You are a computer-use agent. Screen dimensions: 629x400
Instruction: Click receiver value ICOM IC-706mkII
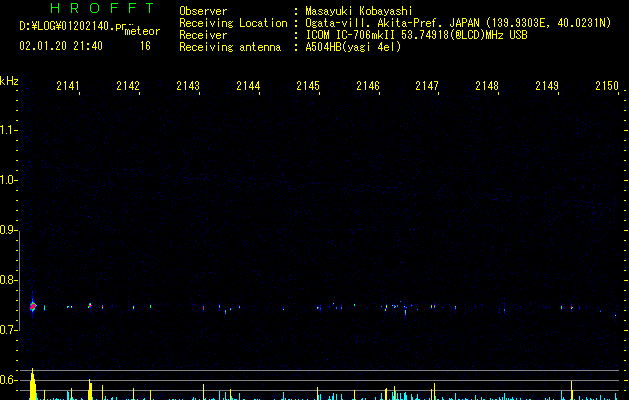[x=350, y=35]
